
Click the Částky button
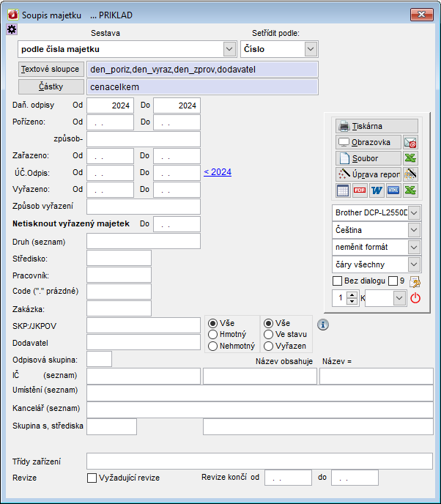[51, 86]
